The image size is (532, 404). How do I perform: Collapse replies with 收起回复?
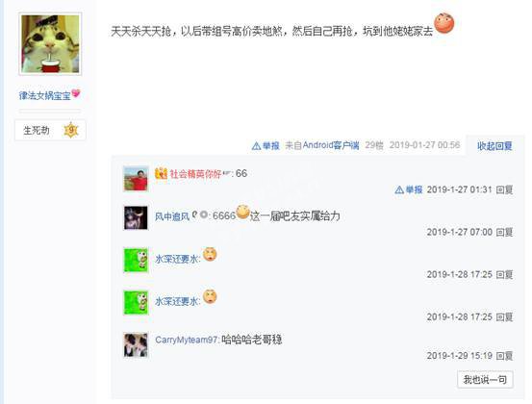(x=494, y=146)
